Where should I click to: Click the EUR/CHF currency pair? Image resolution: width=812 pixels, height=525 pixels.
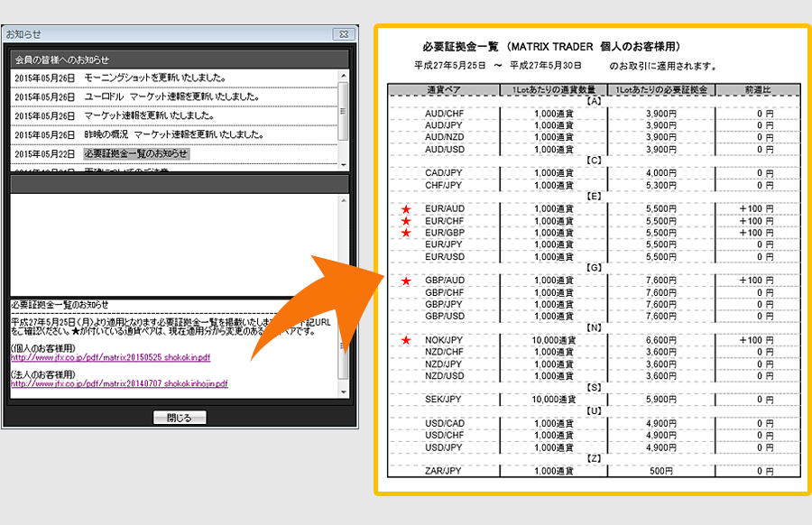(444, 221)
